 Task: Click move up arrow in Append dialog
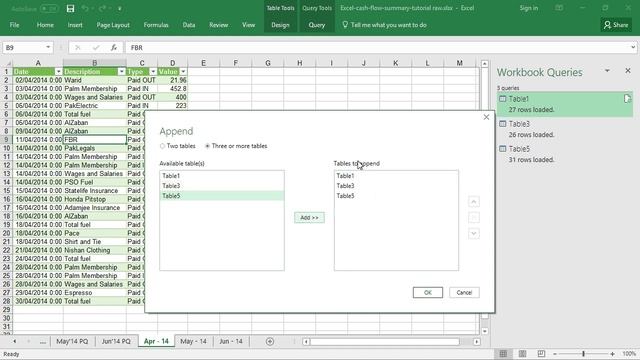(473, 202)
